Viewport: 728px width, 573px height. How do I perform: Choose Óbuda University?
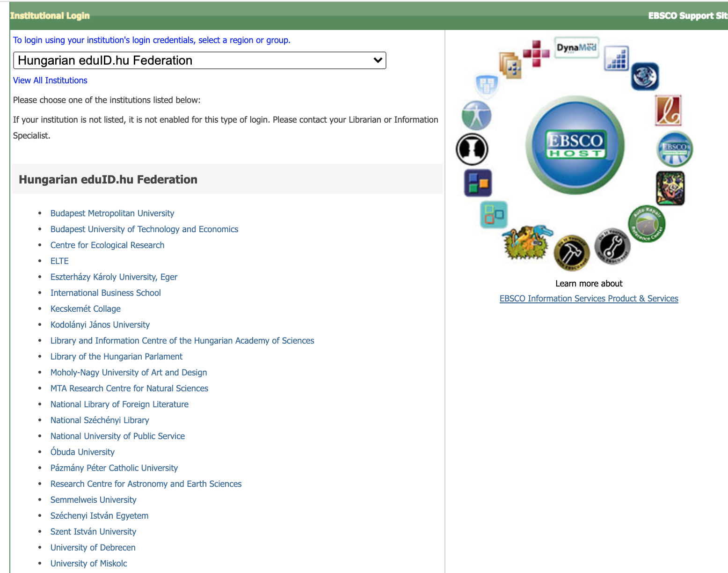point(82,452)
